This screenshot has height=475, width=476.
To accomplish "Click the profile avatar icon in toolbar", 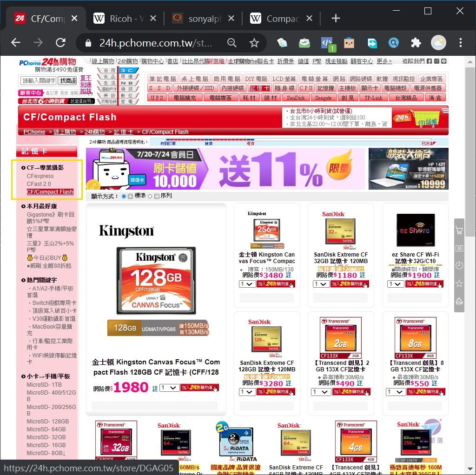I will point(438,43).
